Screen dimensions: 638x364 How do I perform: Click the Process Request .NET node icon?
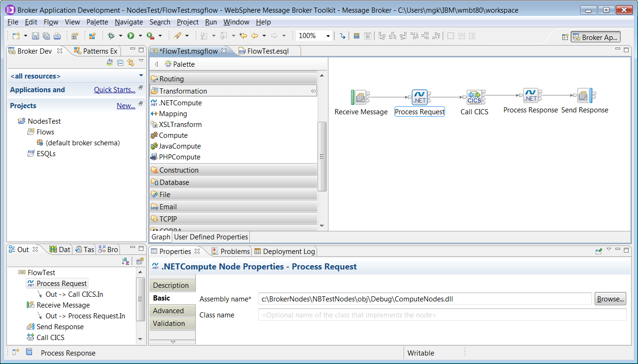419,97
